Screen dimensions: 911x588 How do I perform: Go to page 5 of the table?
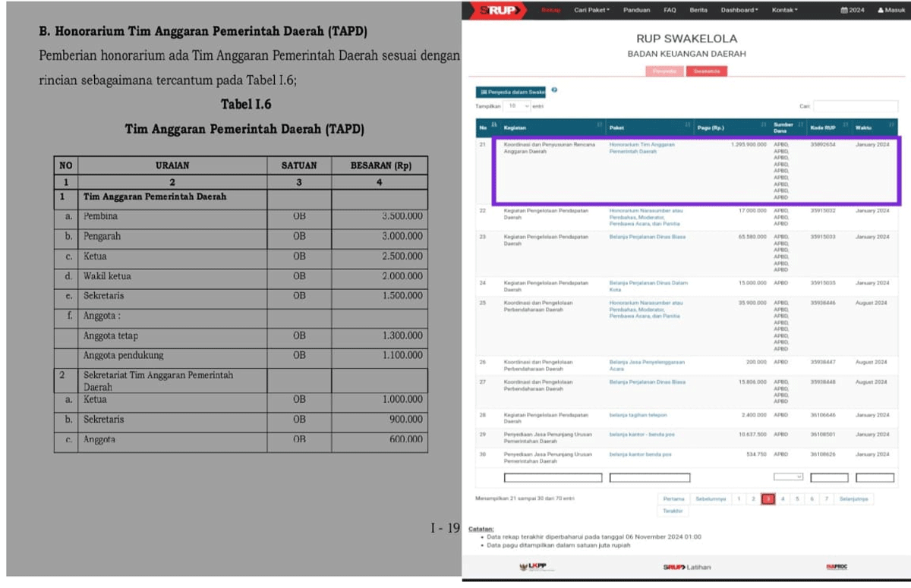click(x=797, y=498)
